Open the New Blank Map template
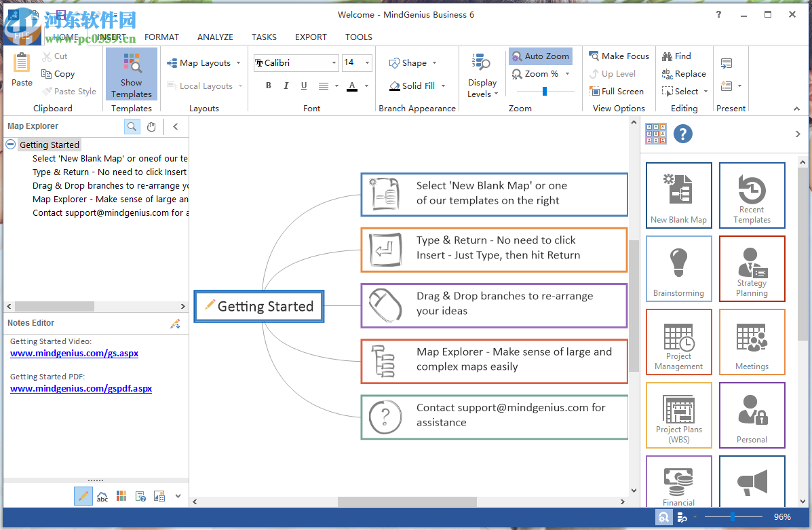This screenshot has height=530, width=812. [x=678, y=195]
